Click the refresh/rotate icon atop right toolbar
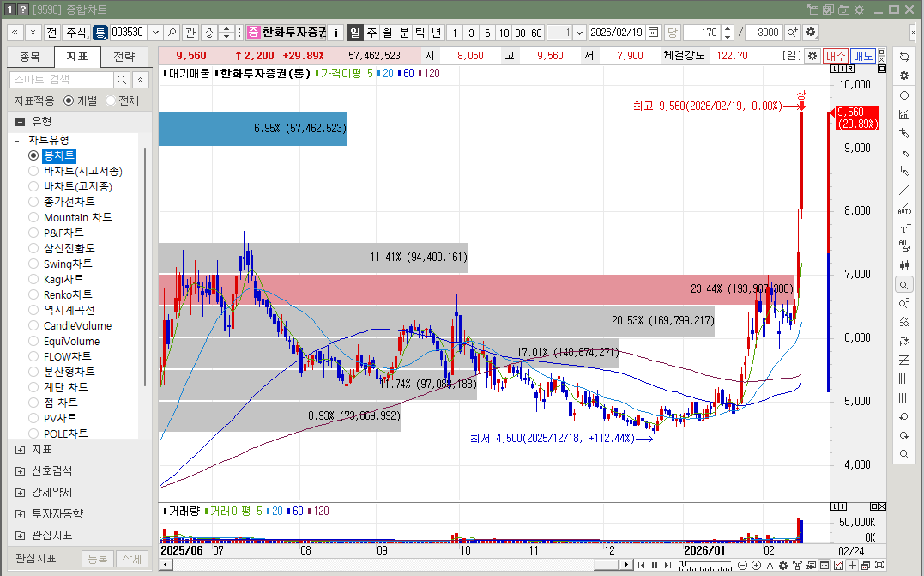Screen dimensions: 924x576 [904, 57]
